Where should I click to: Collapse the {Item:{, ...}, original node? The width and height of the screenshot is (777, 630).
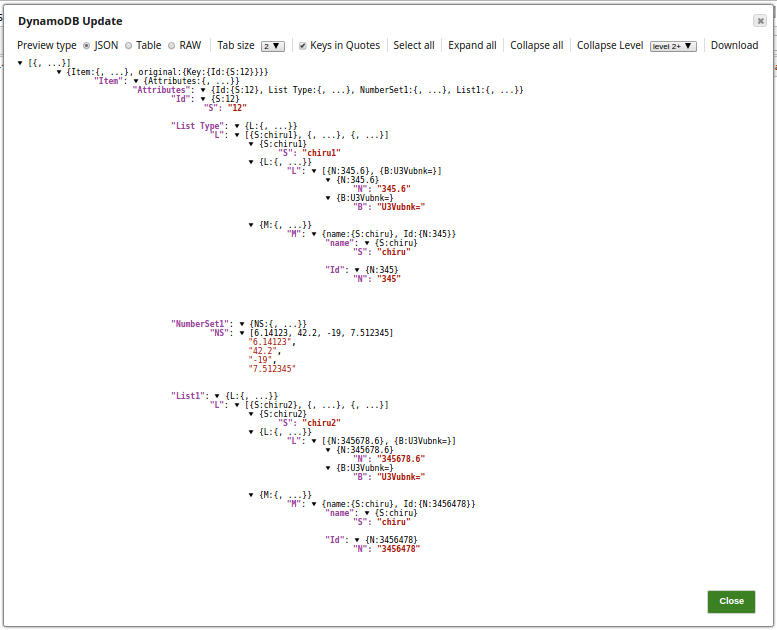(58, 72)
